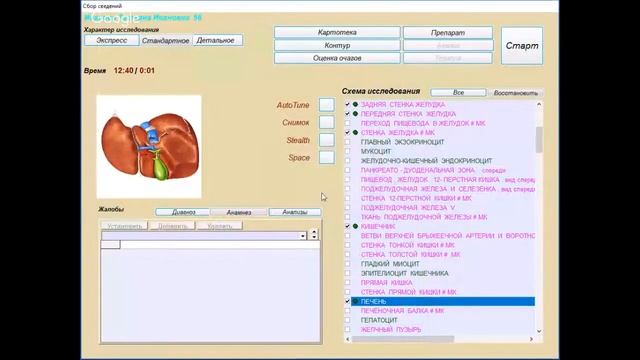Select Экспресс research mode
640x360 pixels.
coord(112,40)
